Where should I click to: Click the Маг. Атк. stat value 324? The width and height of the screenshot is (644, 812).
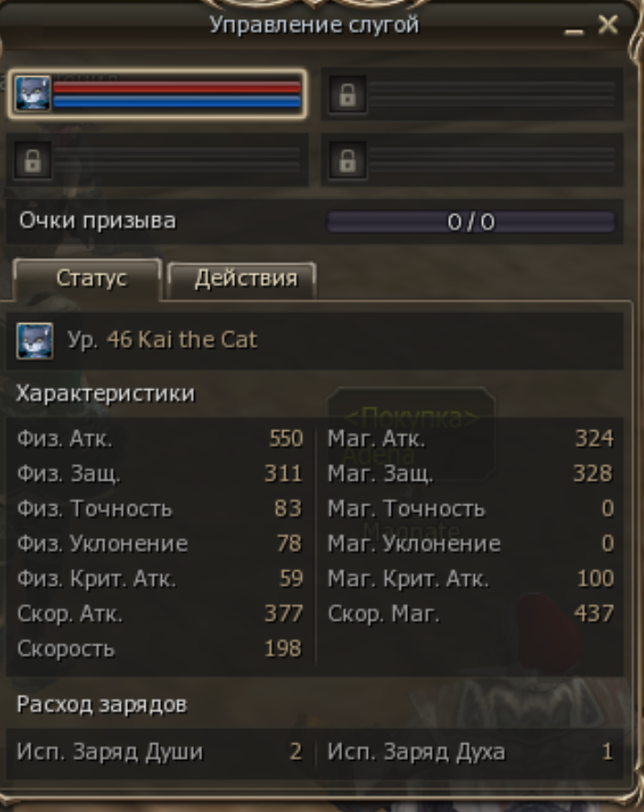[595, 438]
